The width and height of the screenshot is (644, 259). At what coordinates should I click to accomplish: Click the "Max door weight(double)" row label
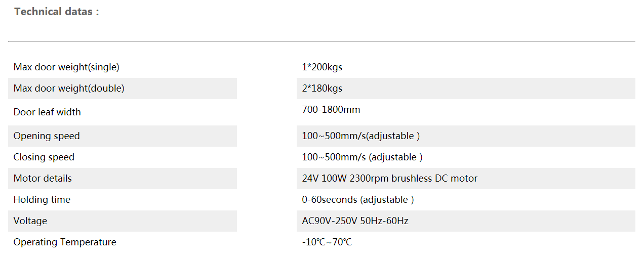(69, 89)
